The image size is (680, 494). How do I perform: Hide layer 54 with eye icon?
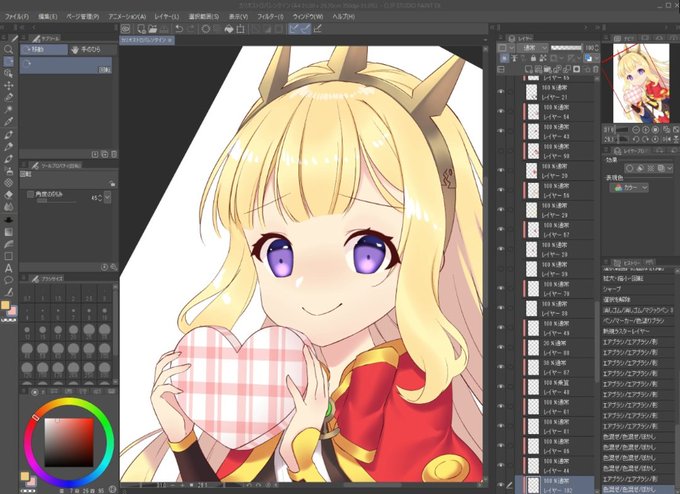tap(501, 111)
